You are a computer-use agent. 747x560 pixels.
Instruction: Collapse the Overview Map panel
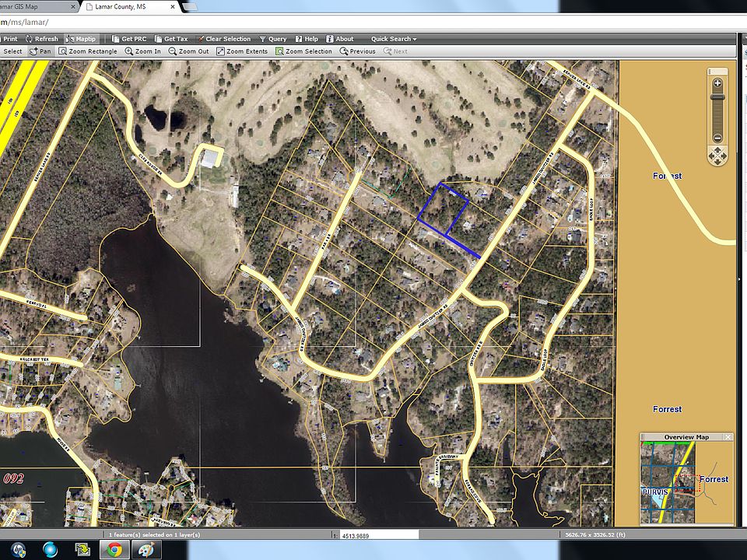pyautogui.click(x=727, y=437)
